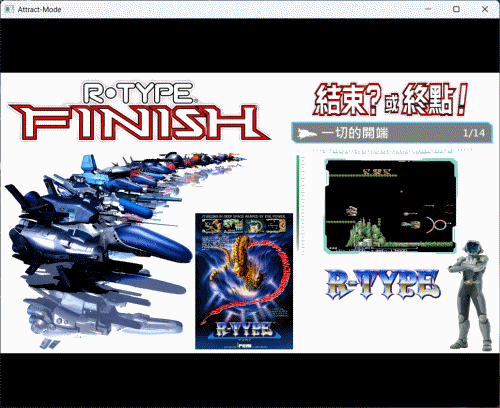Open the R-TYPE arcade flyer poster

pos(244,281)
